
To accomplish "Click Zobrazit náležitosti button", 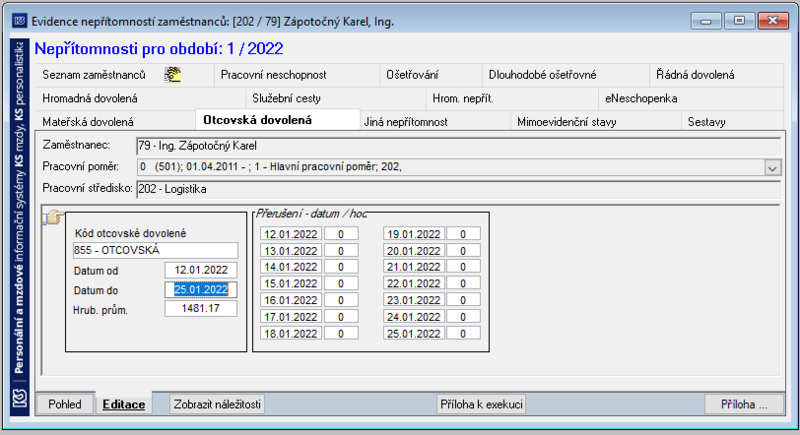I will (217, 404).
